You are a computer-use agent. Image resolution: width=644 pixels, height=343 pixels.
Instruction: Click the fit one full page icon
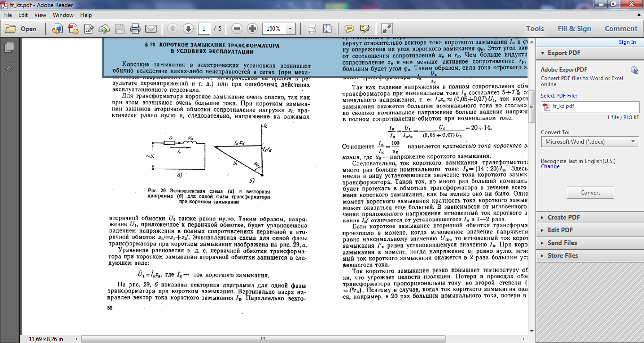click(x=327, y=29)
